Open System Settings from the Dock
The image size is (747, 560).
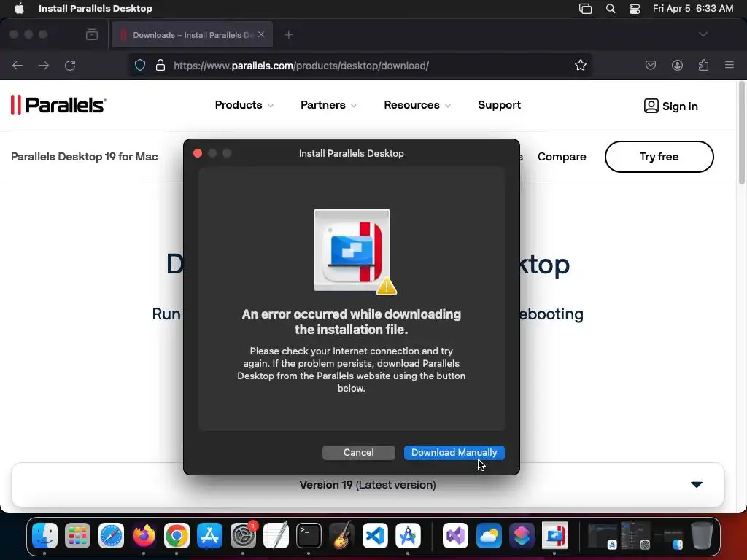coord(243,536)
